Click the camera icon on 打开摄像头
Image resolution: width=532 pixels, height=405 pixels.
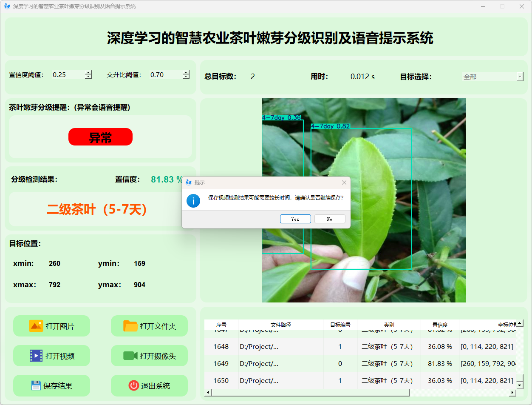point(130,356)
